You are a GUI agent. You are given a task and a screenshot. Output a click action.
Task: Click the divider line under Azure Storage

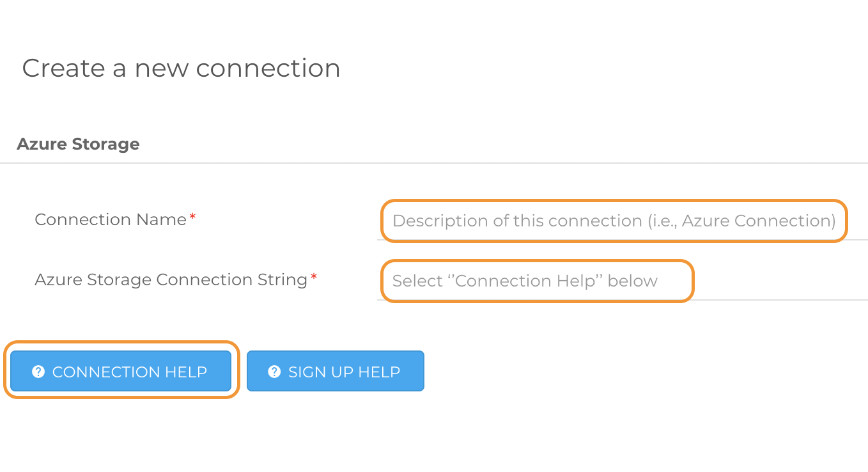[434, 163]
